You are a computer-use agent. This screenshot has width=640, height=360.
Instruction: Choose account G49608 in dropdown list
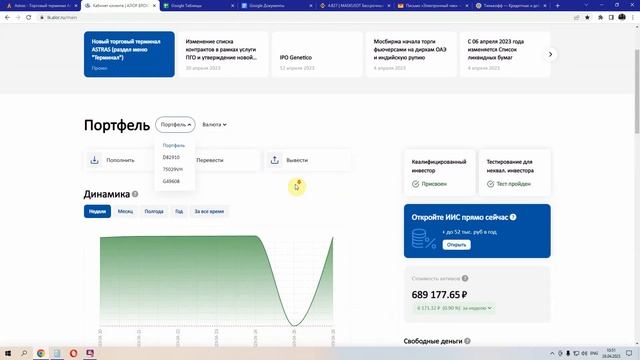pos(171,181)
